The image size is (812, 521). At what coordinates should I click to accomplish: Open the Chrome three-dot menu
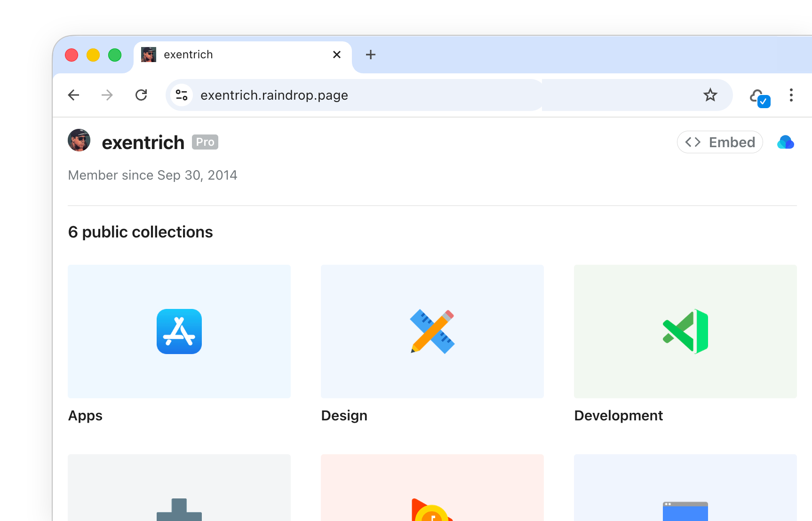click(x=791, y=95)
